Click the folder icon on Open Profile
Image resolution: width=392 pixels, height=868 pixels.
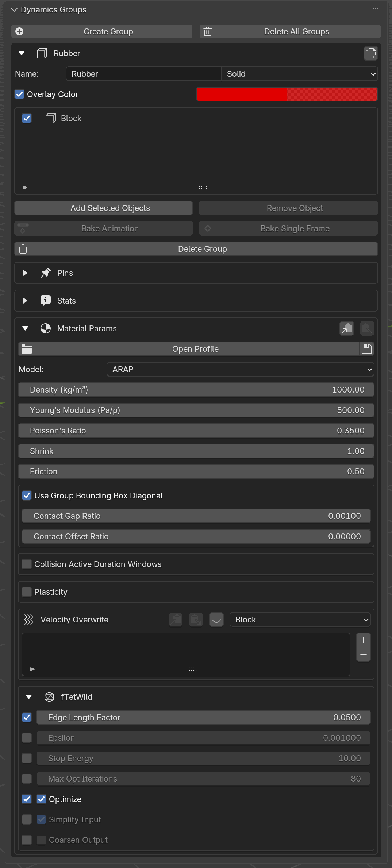pos(27,349)
